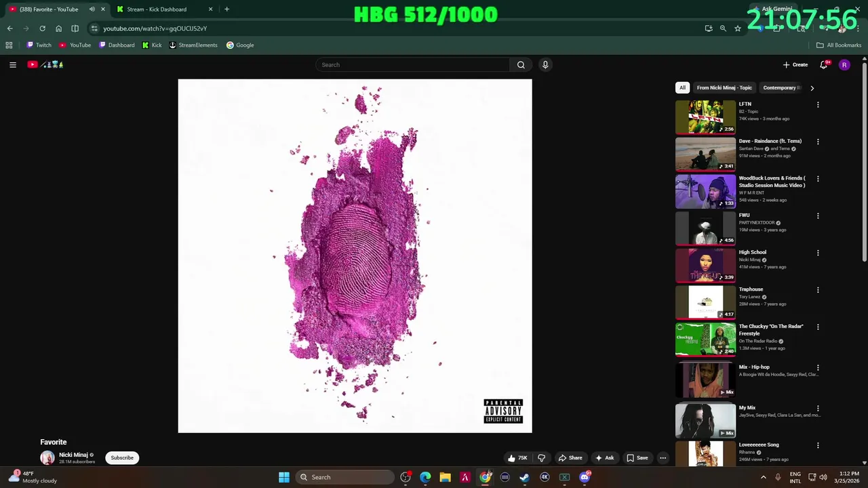Screen dimensions: 868x488
Task: Open Windows Start menu
Action: point(284,477)
